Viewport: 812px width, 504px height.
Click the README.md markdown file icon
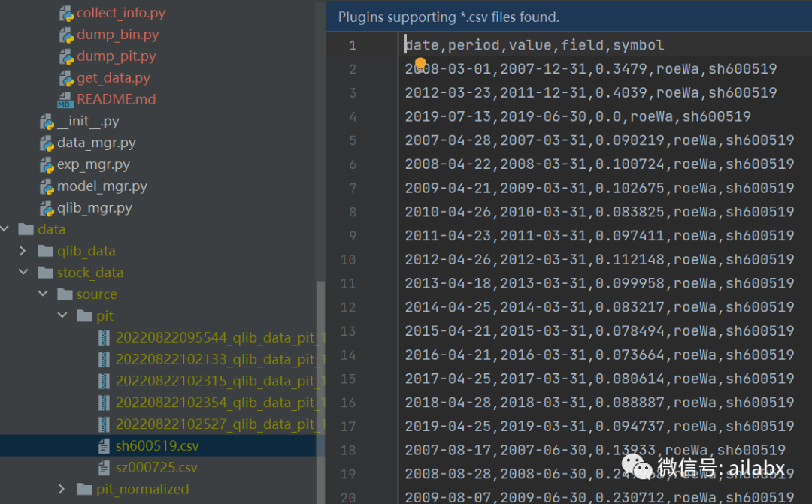point(65,100)
